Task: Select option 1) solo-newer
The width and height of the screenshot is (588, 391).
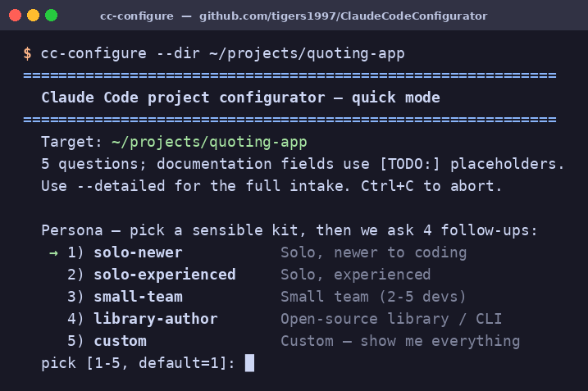Action: [125, 252]
